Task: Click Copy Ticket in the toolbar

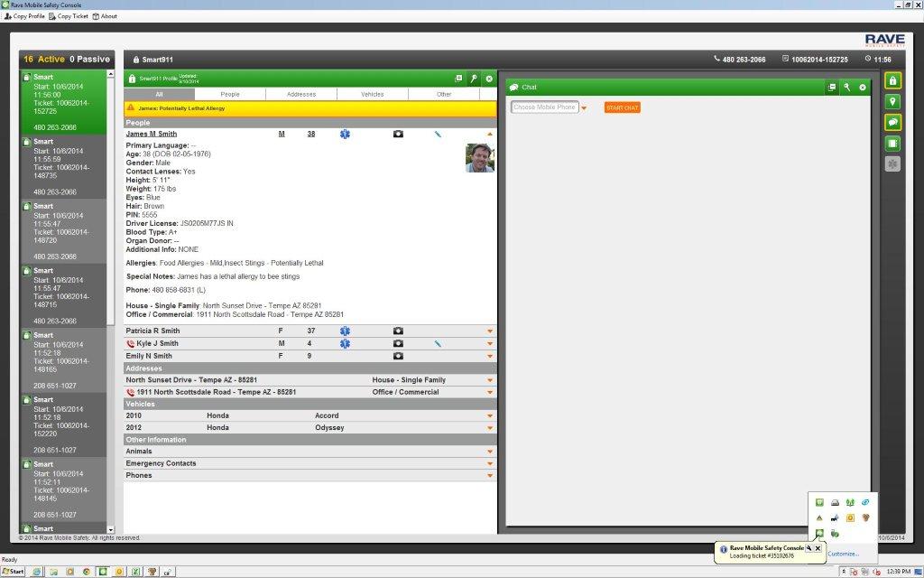Action: click(69, 16)
